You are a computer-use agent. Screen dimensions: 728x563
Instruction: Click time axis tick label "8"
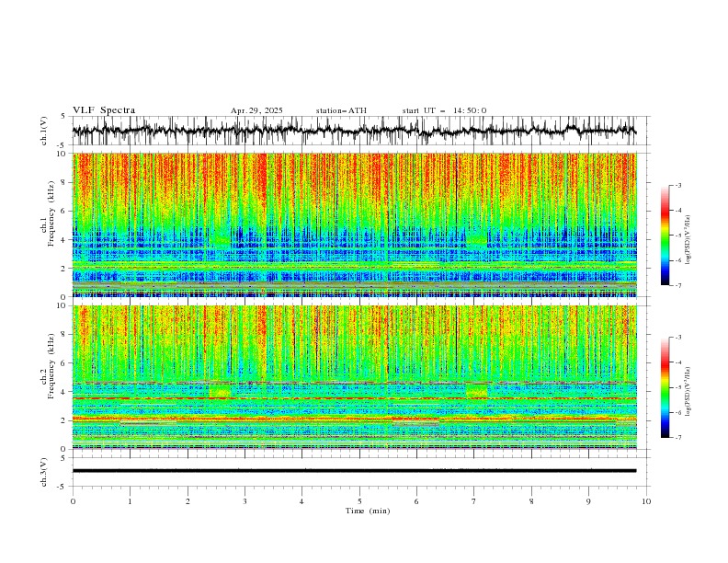point(531,501)
